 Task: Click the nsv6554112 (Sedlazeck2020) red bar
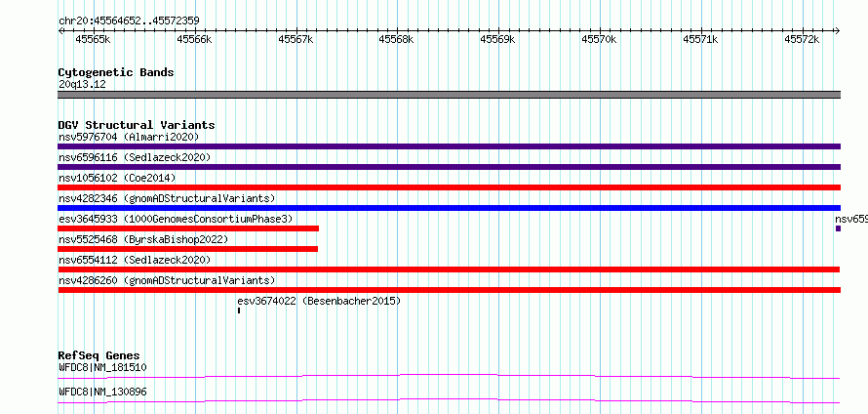(449, 269)
